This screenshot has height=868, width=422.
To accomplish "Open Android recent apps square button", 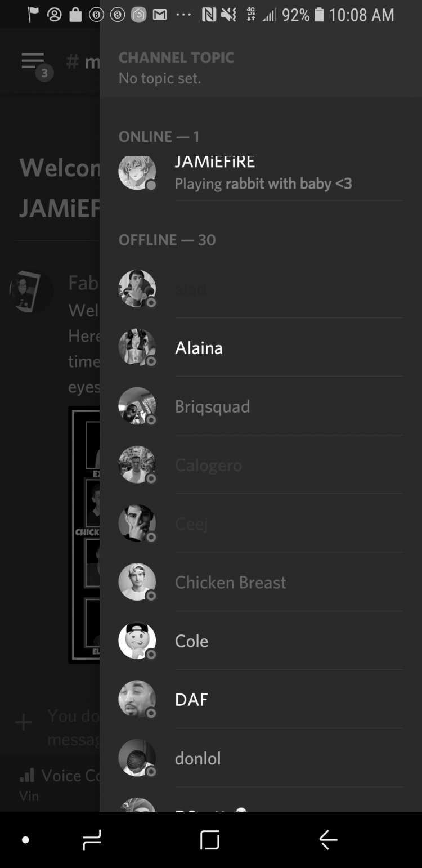I will click(210, 840).
